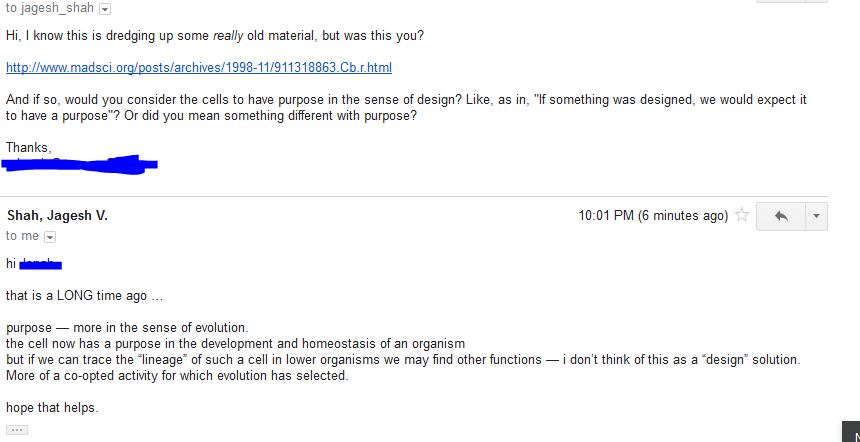860x442 pixels.
Task: Click the line starting "purpose — more in the sense"
Action: tap(127, 328)
